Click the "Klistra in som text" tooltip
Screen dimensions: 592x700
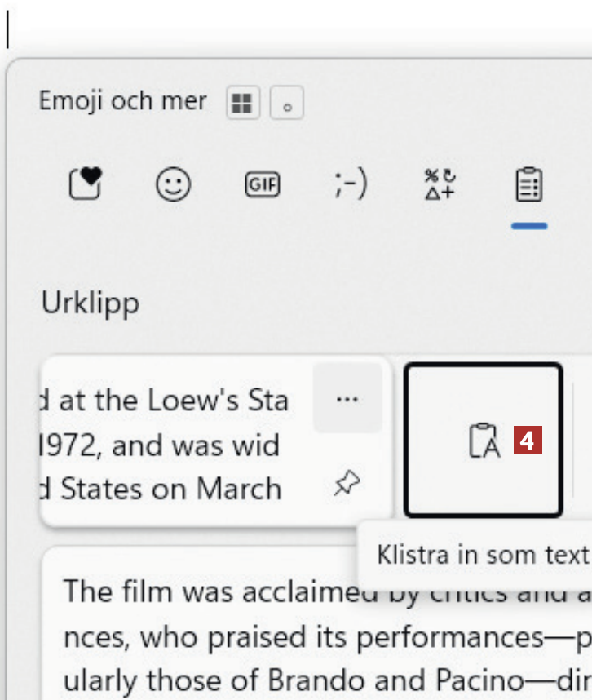click(x=481, y=555)
